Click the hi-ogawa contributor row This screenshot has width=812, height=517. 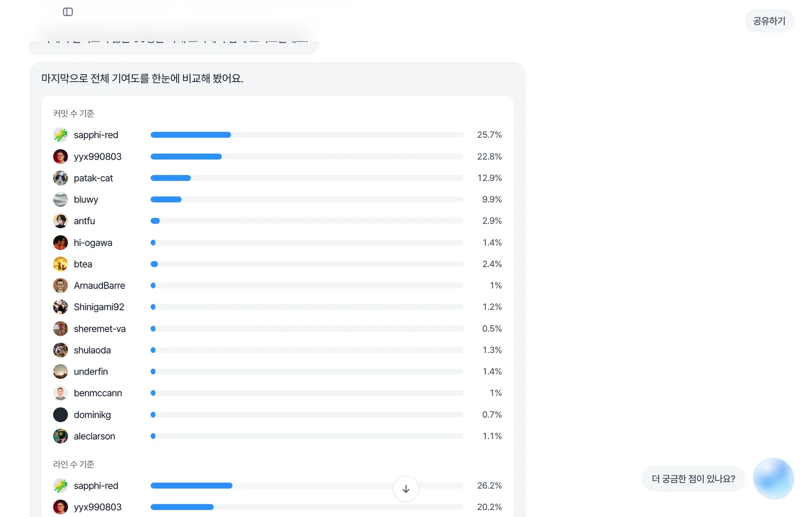[x=278, y=243]
